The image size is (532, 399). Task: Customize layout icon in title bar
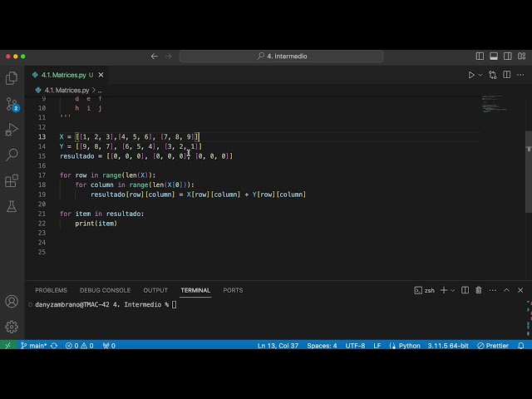521,57
